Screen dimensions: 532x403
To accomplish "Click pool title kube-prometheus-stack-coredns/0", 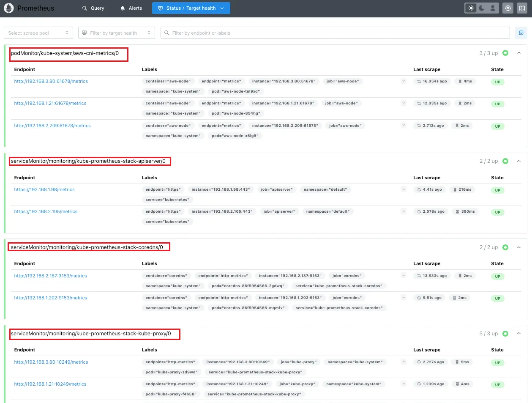I will point(87,247).
